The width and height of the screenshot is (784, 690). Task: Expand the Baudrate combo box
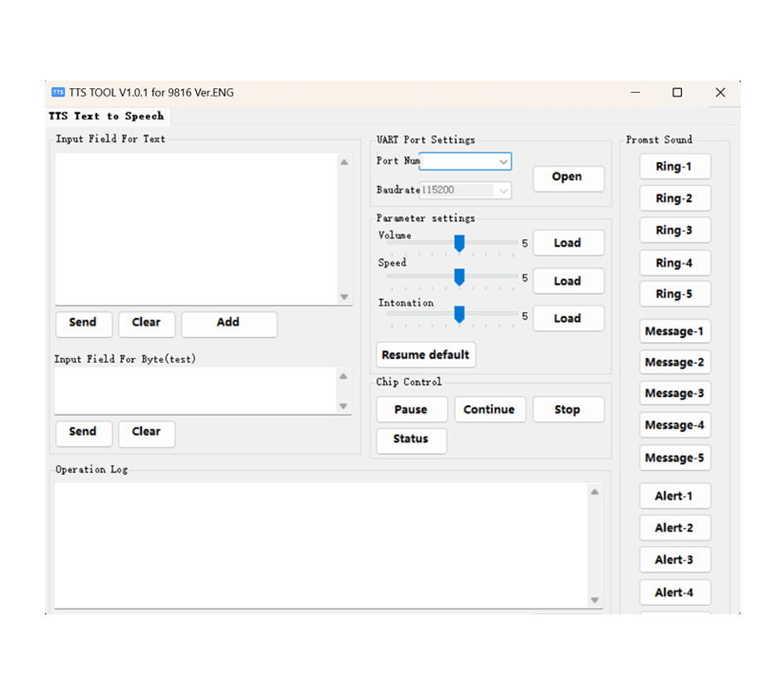pos(502,191)
